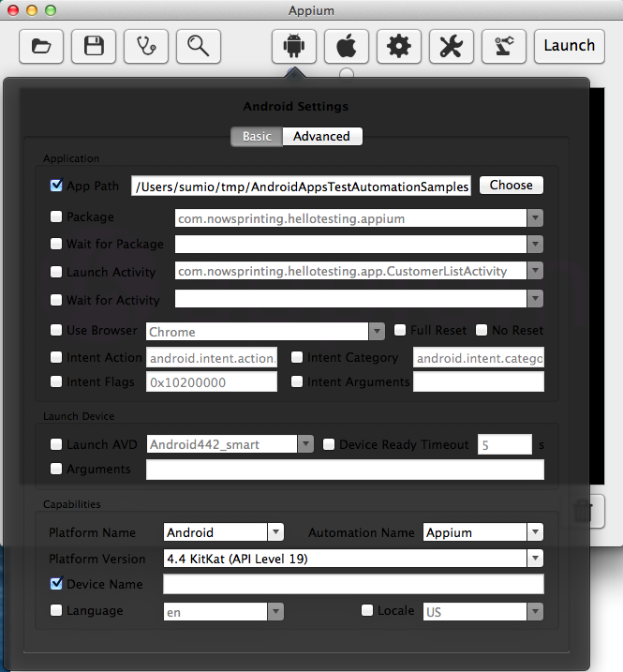The height and width of the screenshot is (672, 623).
Task: Enable Launch Activity checkbox
Action: (x=56, y=272)
